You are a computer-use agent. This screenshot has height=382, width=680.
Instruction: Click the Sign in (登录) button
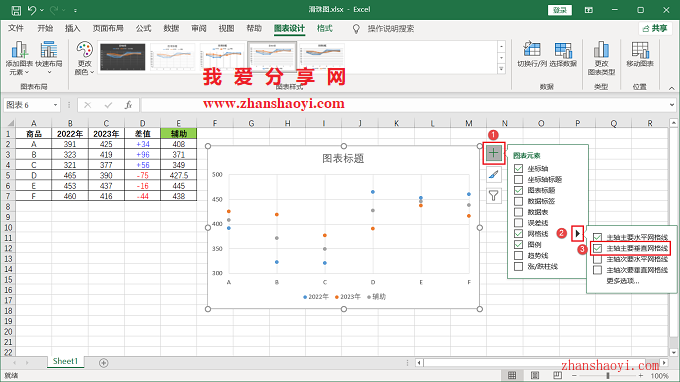[x=560, y=10]
